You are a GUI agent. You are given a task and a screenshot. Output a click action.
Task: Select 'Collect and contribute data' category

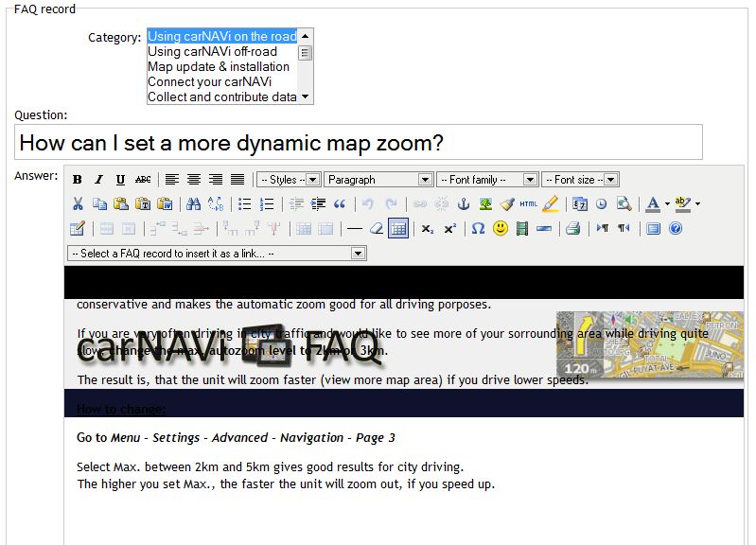click(222, 97)
